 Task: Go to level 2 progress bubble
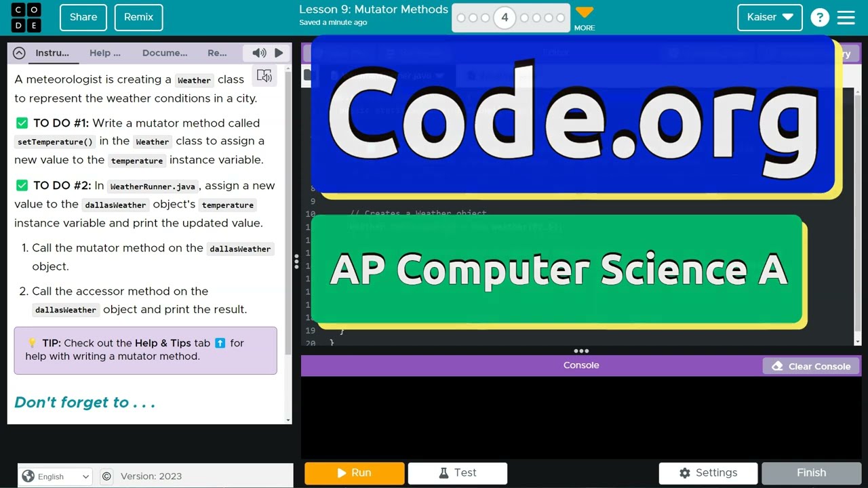[473, 18]
